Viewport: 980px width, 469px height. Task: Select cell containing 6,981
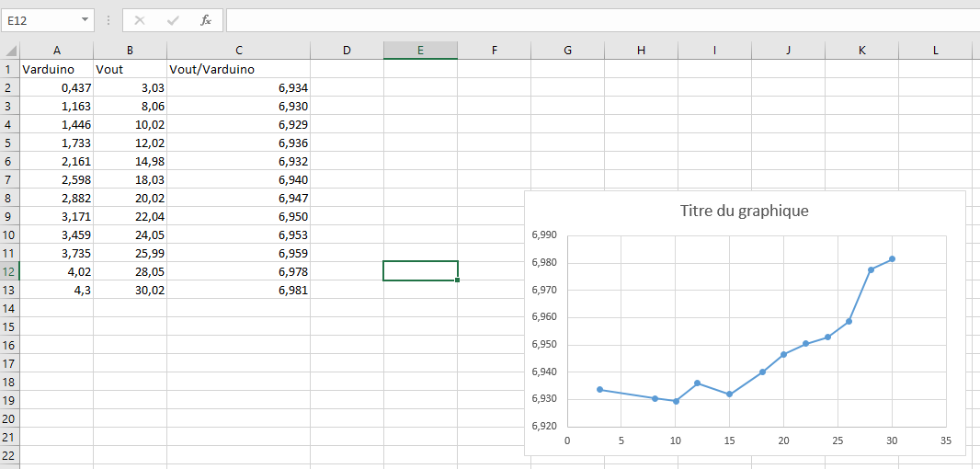pyautogui.click(x=239, y=291)
